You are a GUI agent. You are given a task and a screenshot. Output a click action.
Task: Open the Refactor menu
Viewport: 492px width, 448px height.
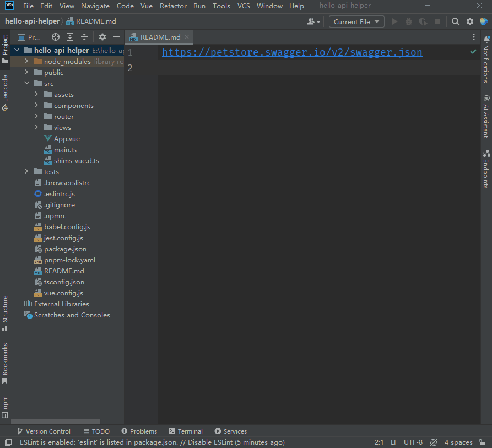click(x=173, y=6)
